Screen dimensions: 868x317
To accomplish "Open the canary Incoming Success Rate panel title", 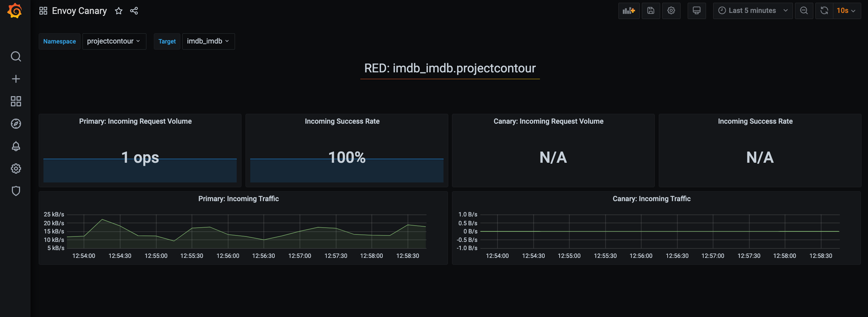I will coord(755,121).
